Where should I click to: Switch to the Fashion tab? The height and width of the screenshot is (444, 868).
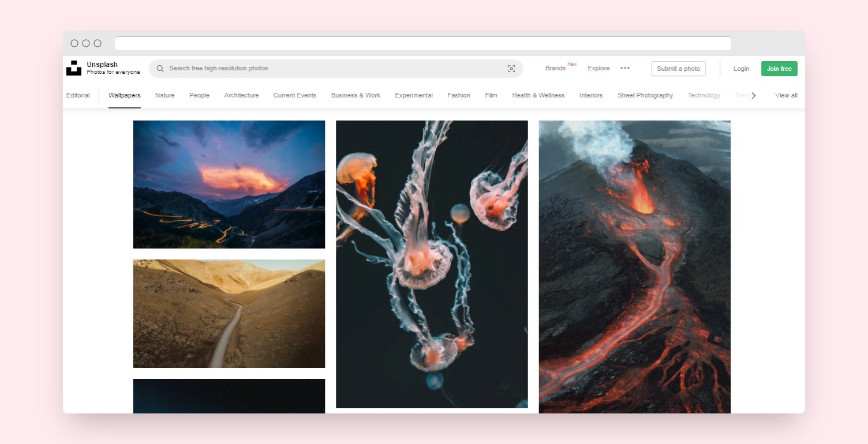[459, 95]
